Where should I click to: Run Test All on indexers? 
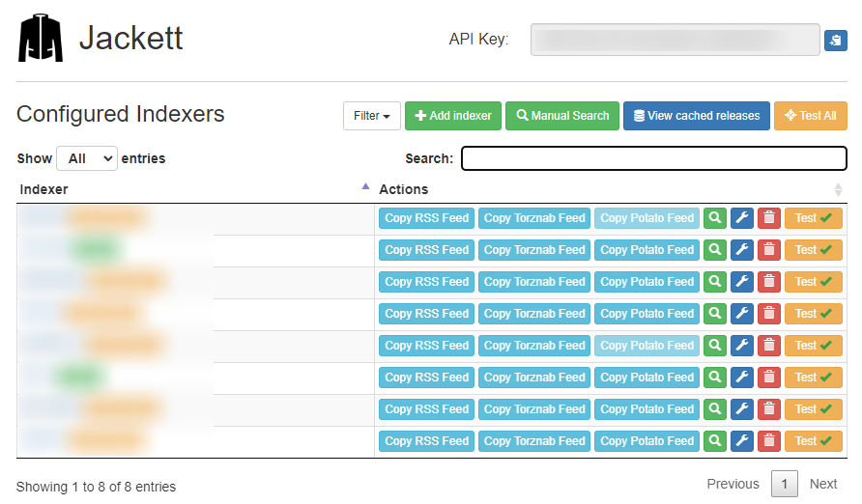(811, 116)
